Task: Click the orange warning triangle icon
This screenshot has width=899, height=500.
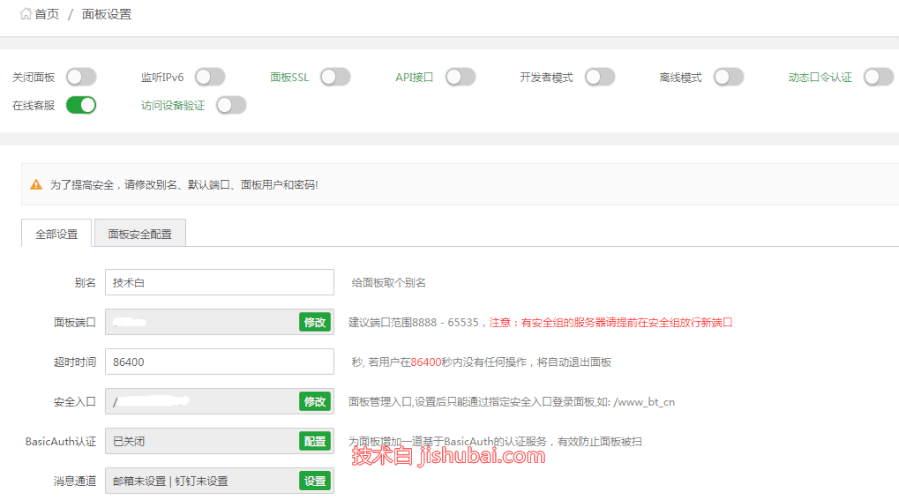Action: tap(36, 185)
